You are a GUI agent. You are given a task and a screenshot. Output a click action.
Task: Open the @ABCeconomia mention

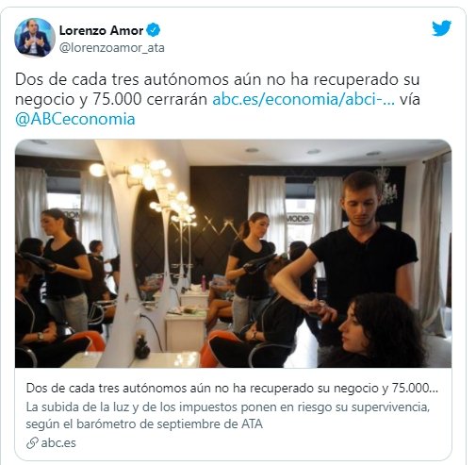pos(75,119)
